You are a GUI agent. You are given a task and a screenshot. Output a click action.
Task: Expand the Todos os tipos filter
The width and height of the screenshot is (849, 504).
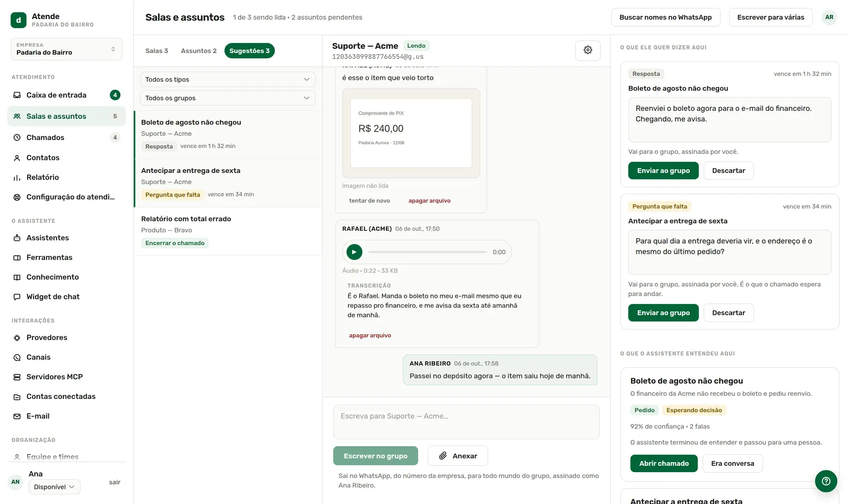click(228, 80)
